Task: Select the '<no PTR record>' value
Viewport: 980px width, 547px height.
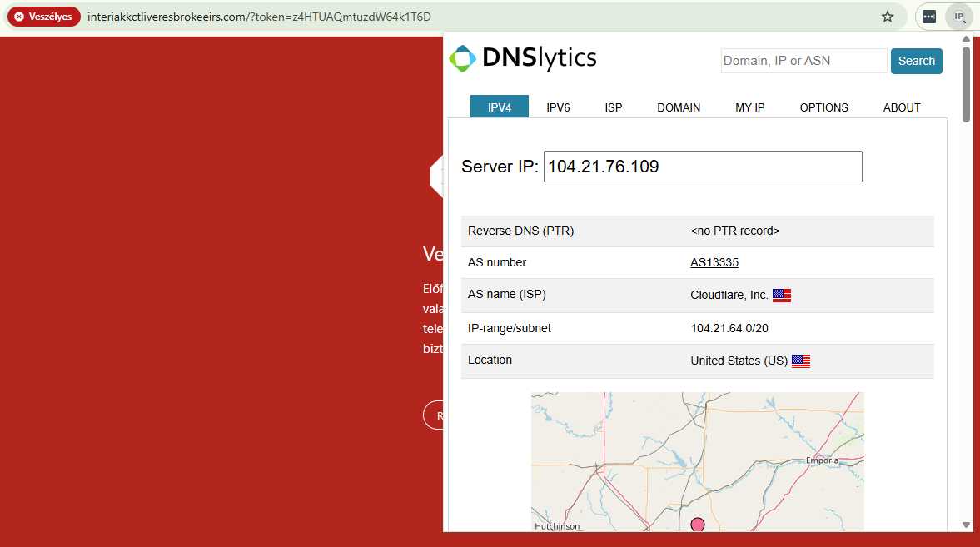Action: pyautogui.click(x=734, y=231)
